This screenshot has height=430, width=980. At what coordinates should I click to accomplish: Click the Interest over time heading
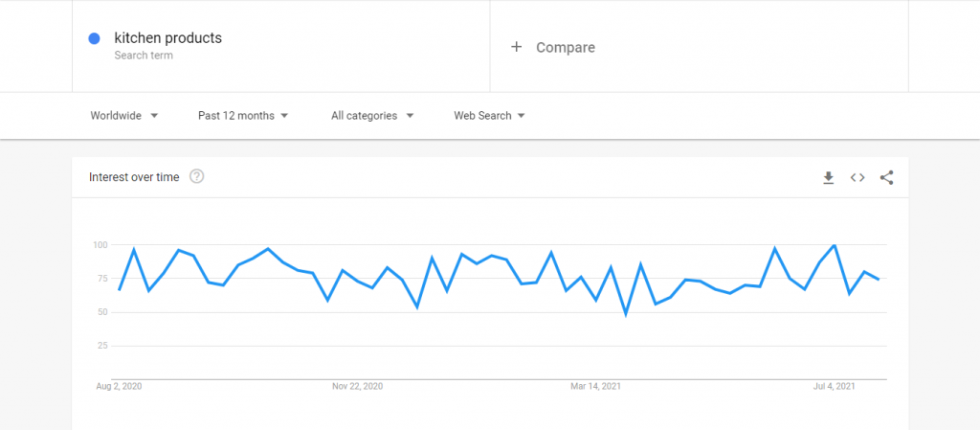tap(134, 177)
